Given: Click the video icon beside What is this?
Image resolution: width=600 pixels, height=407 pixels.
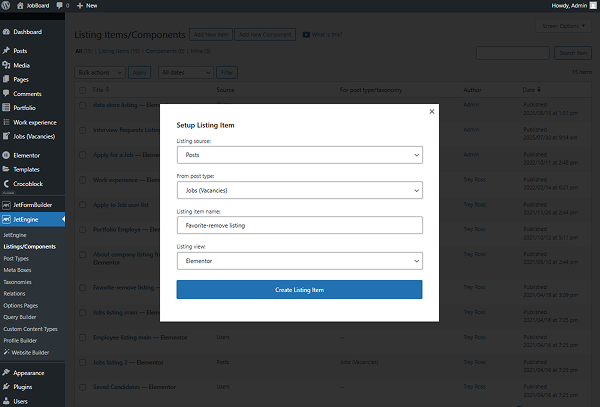Looking at the screenshot, I should pyautogui.click(x=306, y=35).
